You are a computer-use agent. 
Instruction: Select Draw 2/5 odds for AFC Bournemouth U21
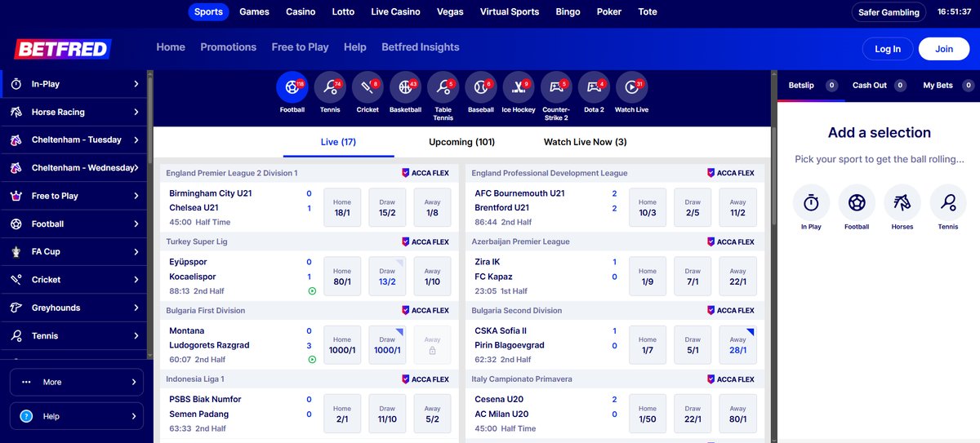(693, 207)
